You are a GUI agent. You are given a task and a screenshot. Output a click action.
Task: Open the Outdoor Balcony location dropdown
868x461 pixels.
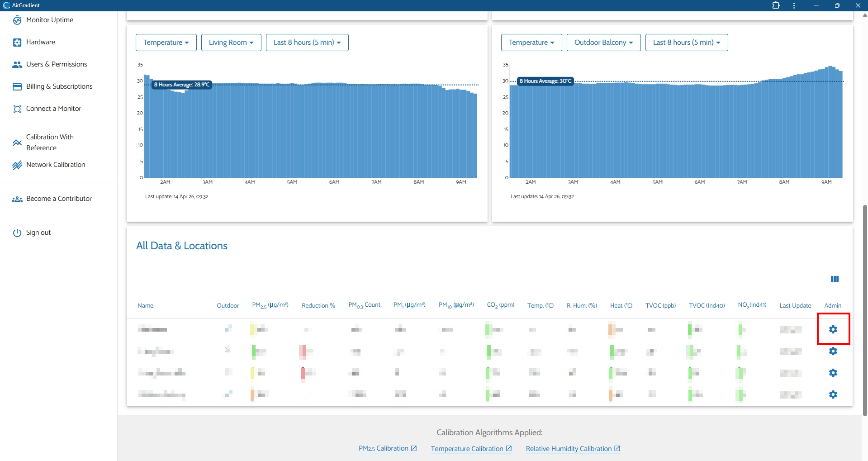603,43
